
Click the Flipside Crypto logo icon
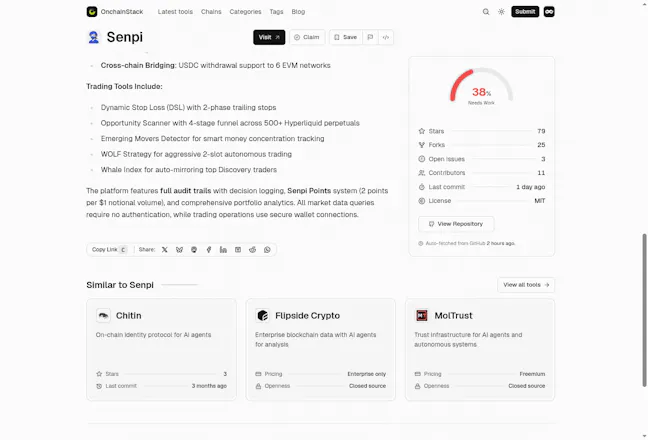coord(262,316)
